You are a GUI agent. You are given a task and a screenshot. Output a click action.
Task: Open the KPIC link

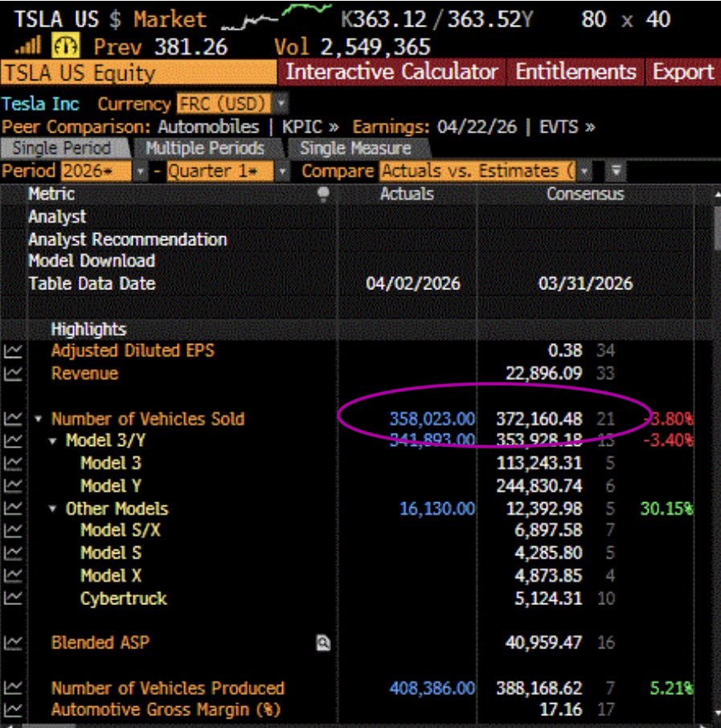pyautogui.click(x=310, y=127)
